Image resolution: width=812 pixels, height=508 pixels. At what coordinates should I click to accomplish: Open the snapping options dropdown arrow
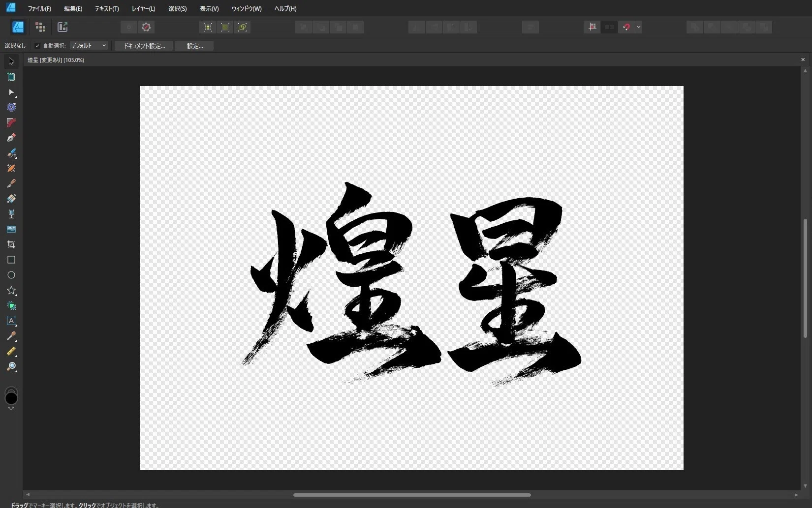click(638, 27)
